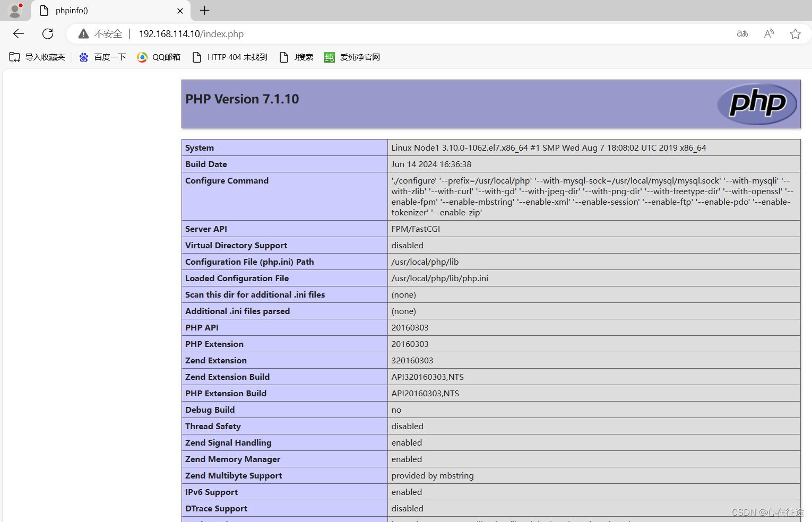Click the Jun 14 2024 16:36:38 value
This screenshot has height=522, width=812.
(x=431, y=164)
